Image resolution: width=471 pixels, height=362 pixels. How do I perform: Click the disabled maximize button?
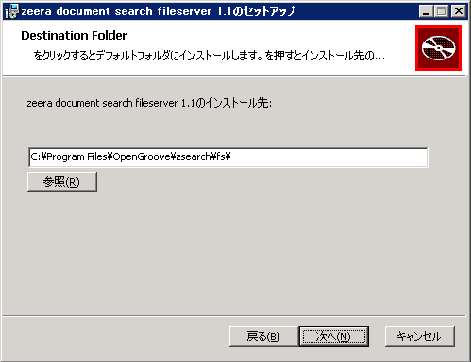(x=441, y=12)
